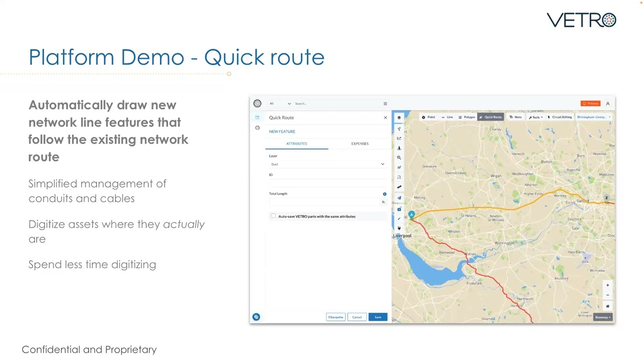Select the Note tool
Image resolution: width=644 pixels, height=362 pixels.
pos(515,117)
